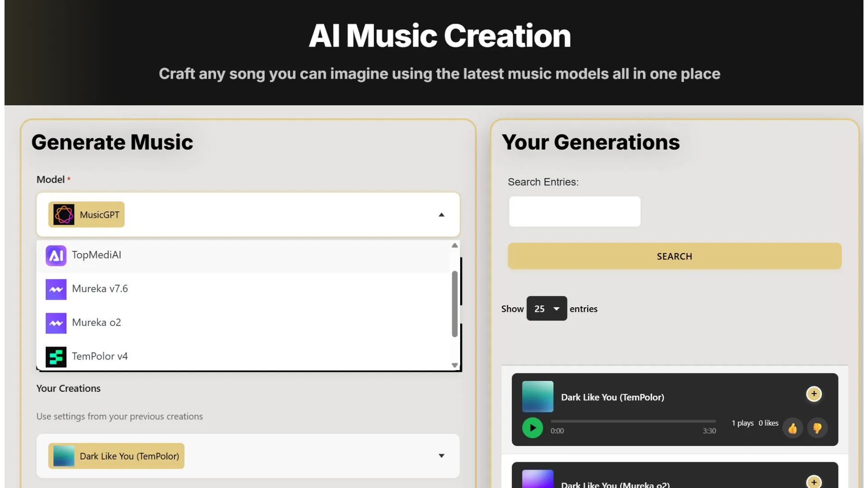Expand the previous creations dropdown

(x=442, y=456)
